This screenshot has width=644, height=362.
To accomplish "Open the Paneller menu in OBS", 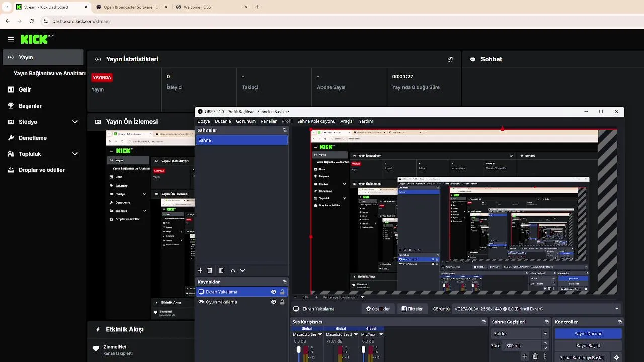I will click(x=269, y=121).
